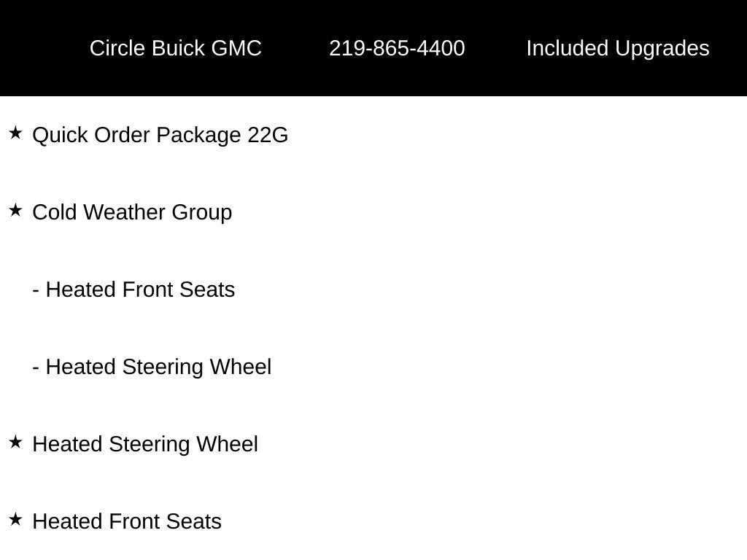Click the 22G package code
The height and width of the screenshot is (560, 747).
click(268, 135)
